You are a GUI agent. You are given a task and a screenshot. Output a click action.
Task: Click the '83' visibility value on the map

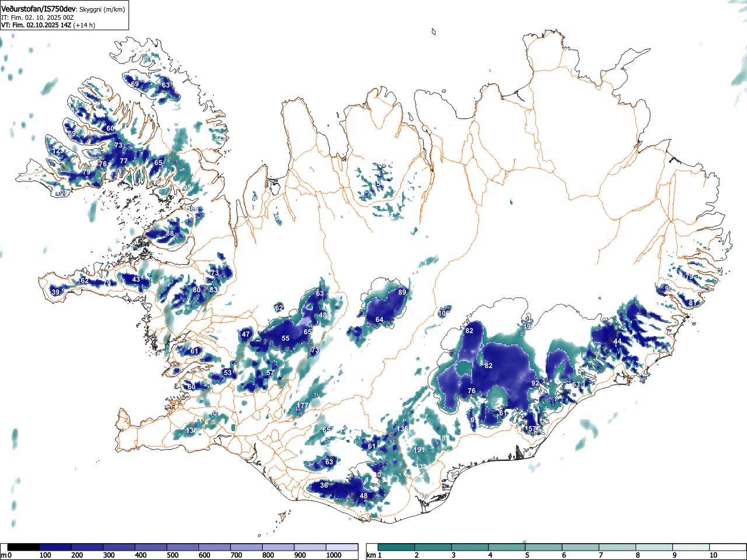pyautogui.click(x=214, y=290)
